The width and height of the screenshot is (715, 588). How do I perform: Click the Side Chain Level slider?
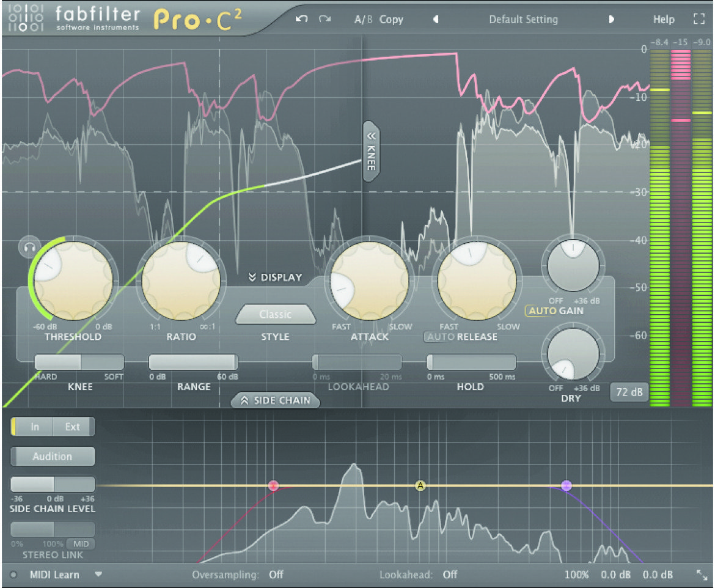53,484
